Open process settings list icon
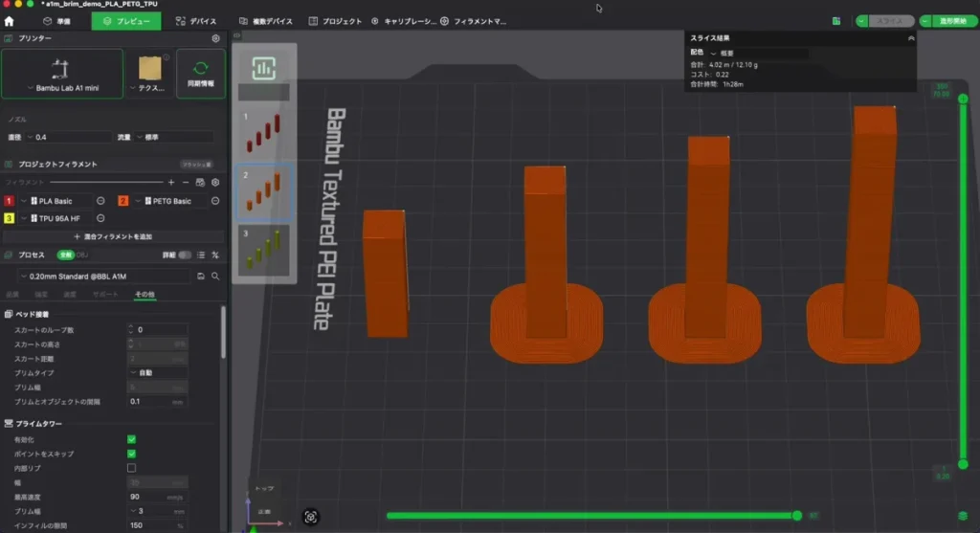The image size is (980, 533). click(201, 255)
